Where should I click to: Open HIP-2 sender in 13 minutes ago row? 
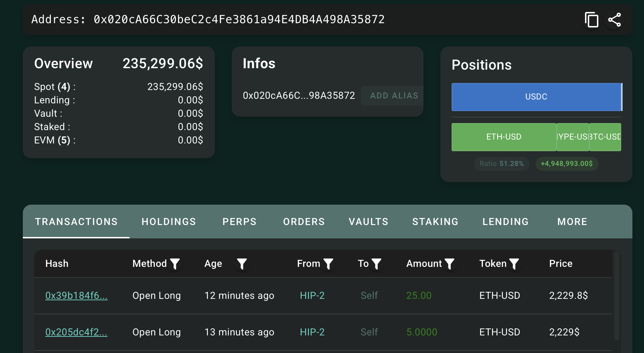312,332
